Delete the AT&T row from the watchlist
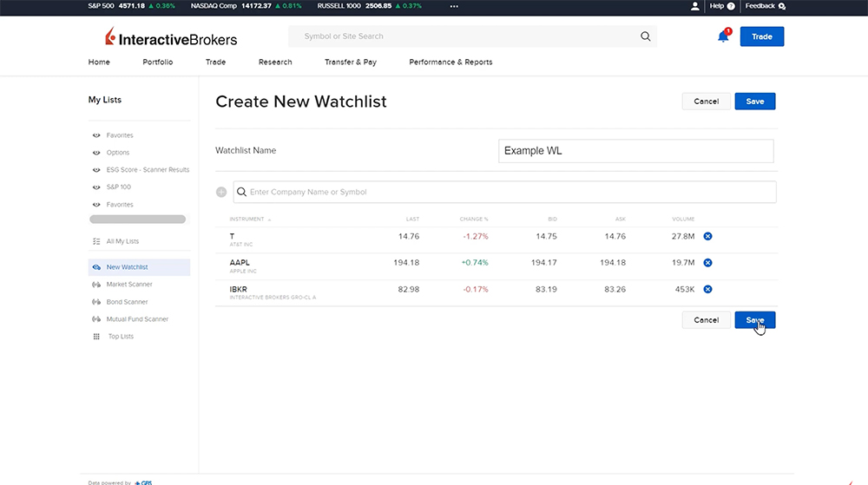The height and width of the screenshot is (485, 868). pos(707,236)
